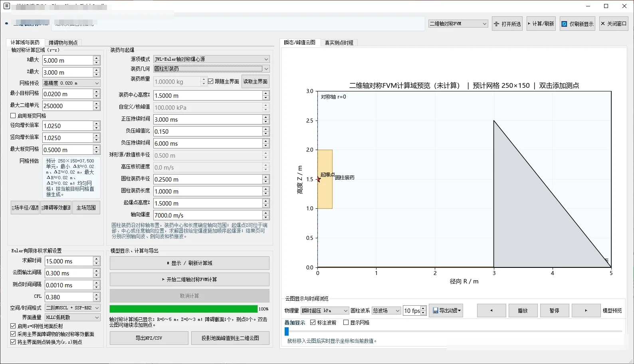Step to the next frame in the playback controls
The width and height of the screenshot is (634, 364).
pyautogui.click(x=586, y=311)
